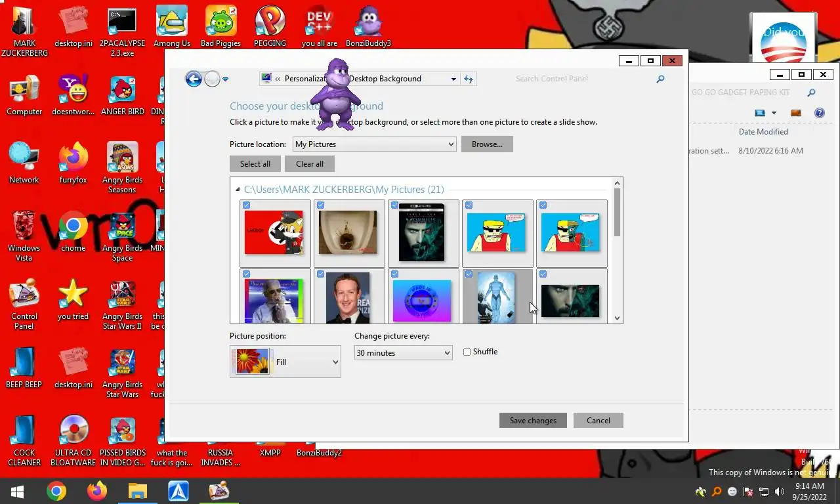Select the Angry Birds Space icon
This screenshot has height=504, width=840.
pos(122,236)
